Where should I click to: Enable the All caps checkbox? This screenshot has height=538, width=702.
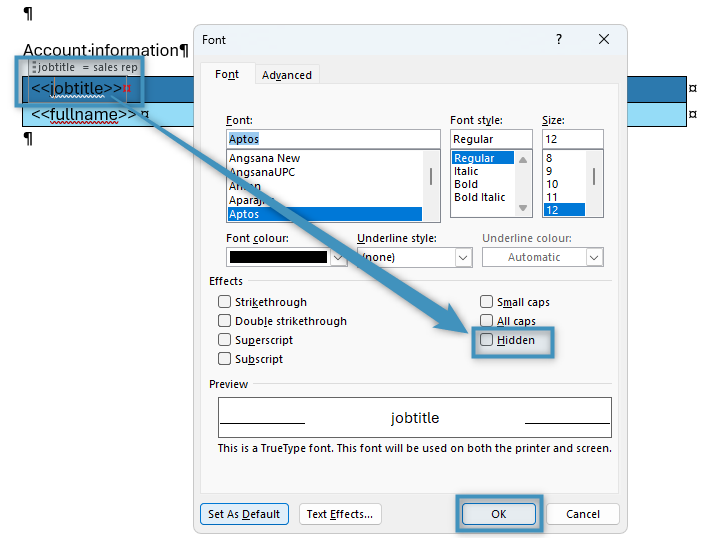coord(486,320)
